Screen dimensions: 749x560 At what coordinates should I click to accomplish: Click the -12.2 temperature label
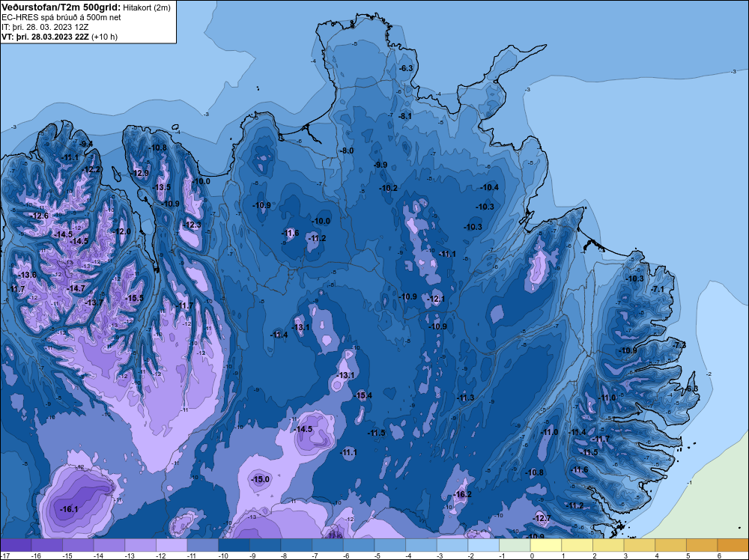tap(91, 169)
